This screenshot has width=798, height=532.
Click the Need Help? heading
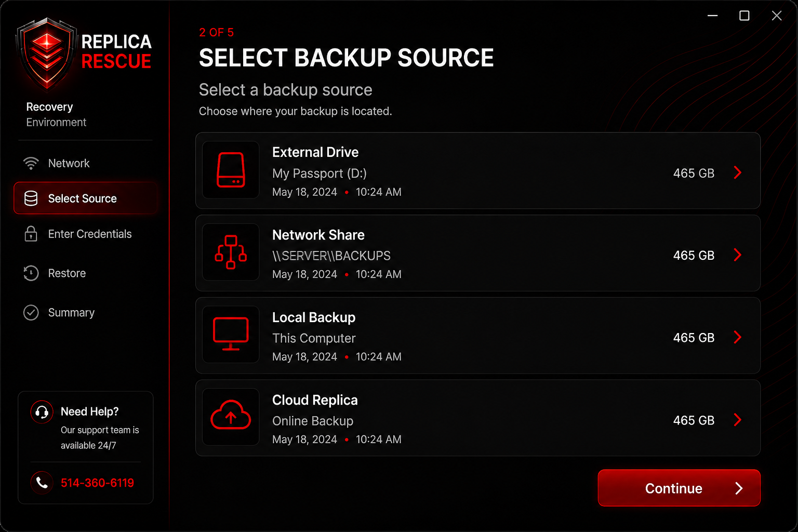coord(89,411)
